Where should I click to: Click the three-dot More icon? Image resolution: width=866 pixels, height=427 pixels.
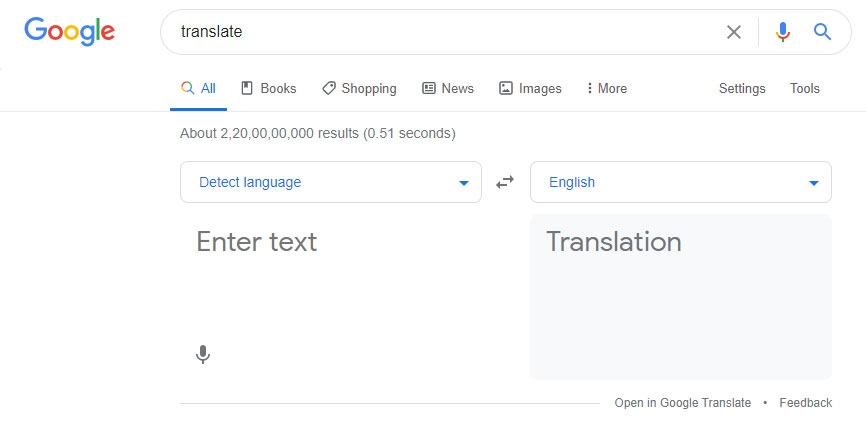tap(590, 88)
